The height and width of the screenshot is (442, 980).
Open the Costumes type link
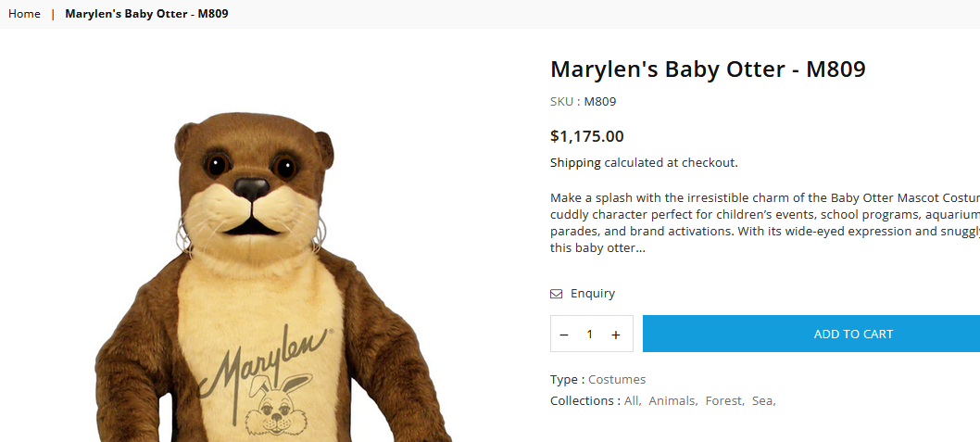(x=617, y=380)
